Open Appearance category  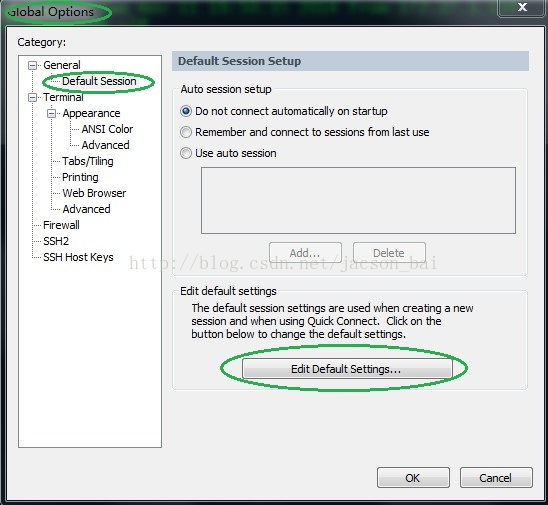[x=91, y=113]
